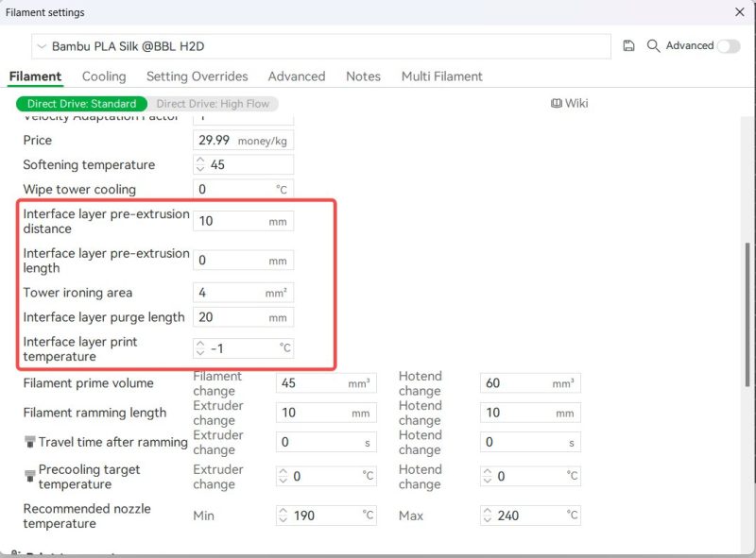Close the Filament settings dialog
Viewport: 756px width, 558px height.
pos(739,12)
